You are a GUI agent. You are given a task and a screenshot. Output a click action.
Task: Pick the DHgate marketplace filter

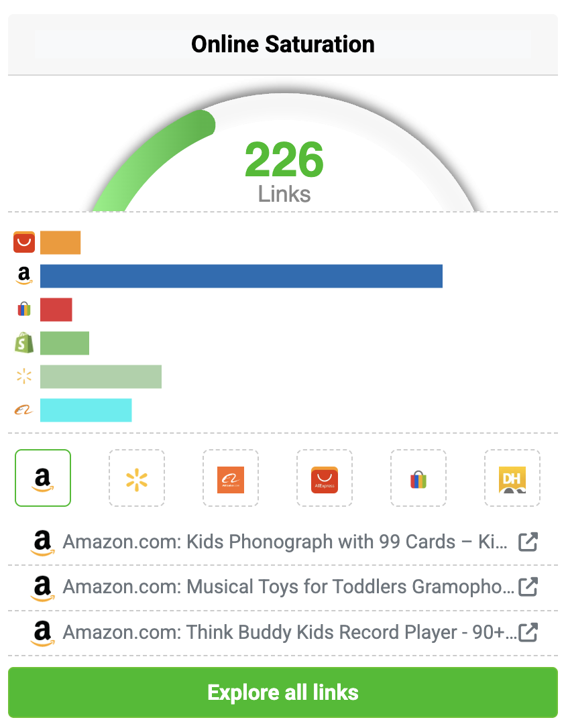tap(512, 477)
